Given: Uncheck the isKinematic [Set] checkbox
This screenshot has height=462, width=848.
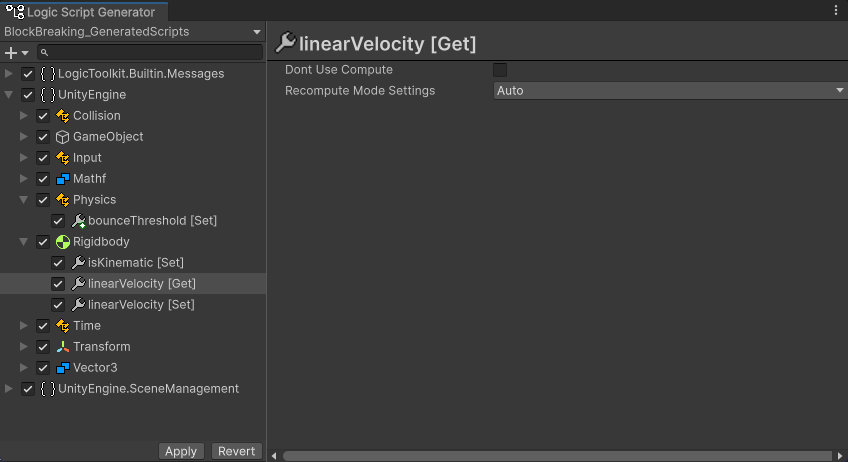Looking at the screenshot, I should point(58,263).
